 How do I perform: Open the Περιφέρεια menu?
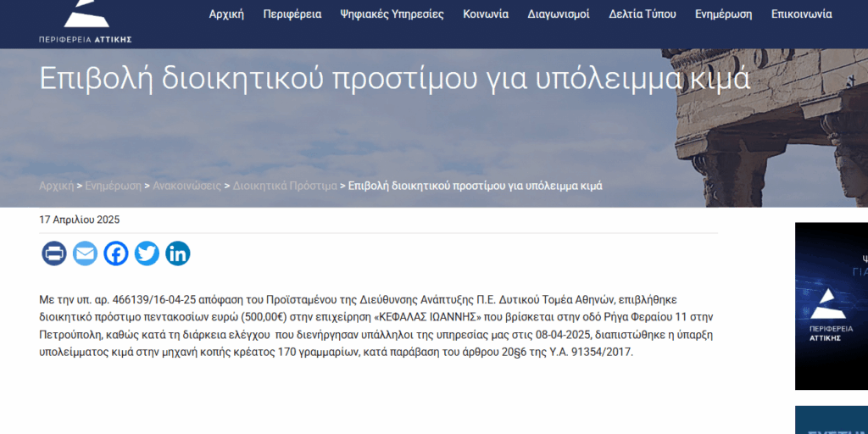pos(292,14)
